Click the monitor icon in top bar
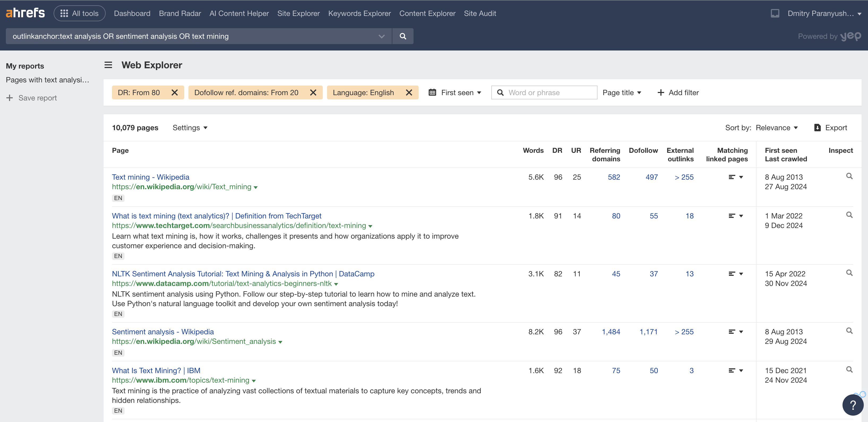This screenshot has width=868, height=422. point(775,13)
